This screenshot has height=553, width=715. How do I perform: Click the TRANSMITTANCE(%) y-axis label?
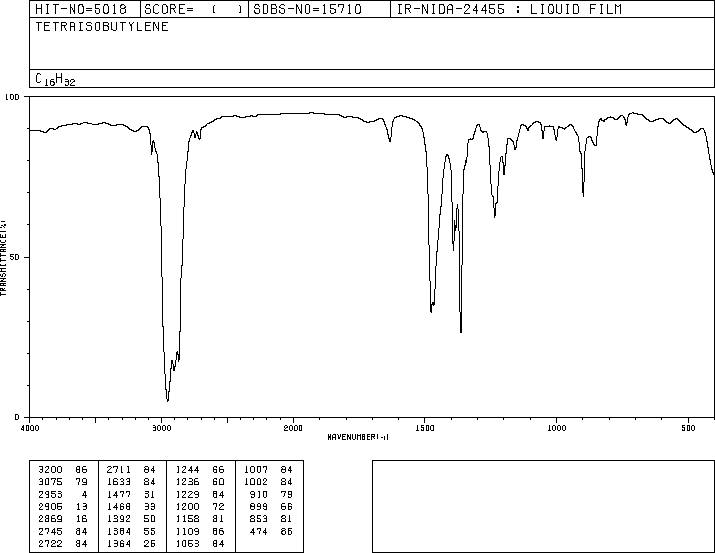(x=3, y=257)
